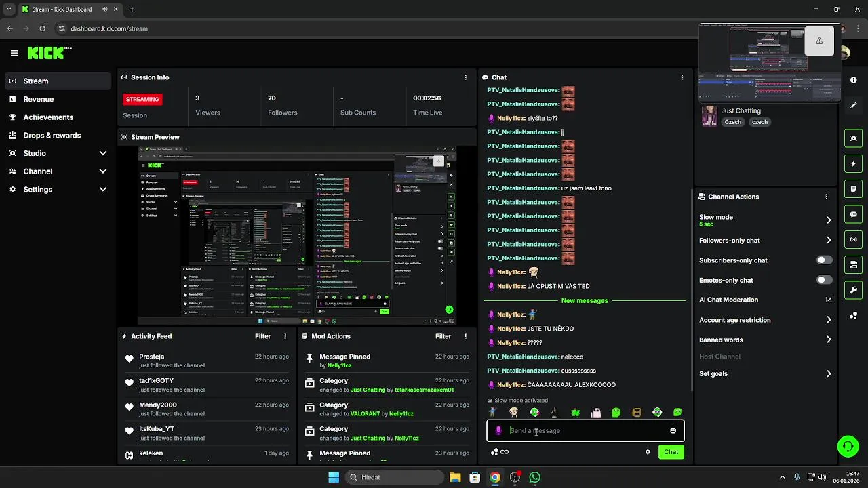Open Followers-only chat options chevron
This screenshot has width=868, height=488.
[x=829, y=240]
